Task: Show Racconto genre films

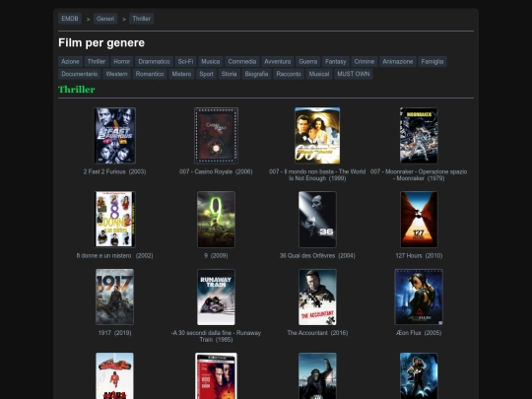Action: (289, 74)
